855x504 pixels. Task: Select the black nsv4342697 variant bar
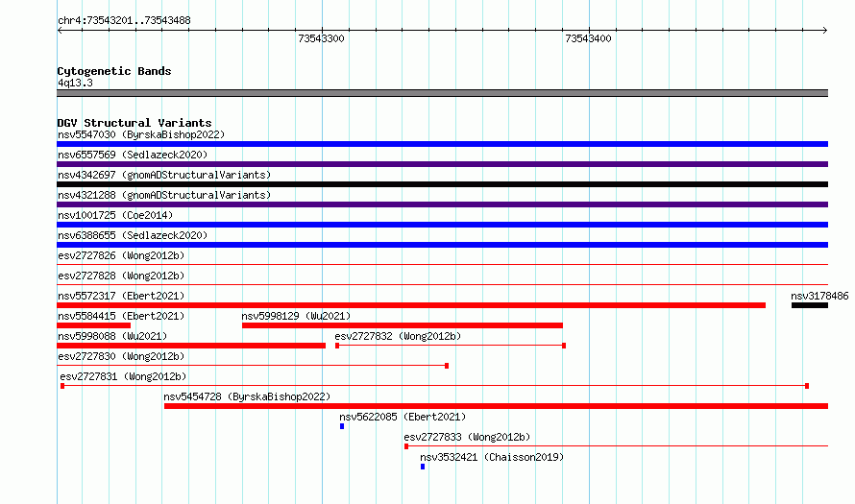[442, 184]
